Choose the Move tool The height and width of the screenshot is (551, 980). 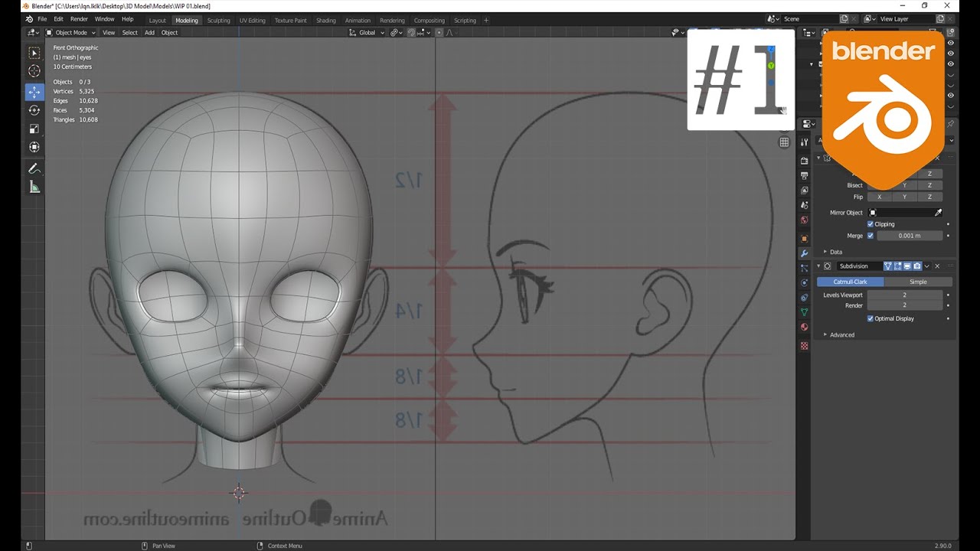[x=34, y=92]
